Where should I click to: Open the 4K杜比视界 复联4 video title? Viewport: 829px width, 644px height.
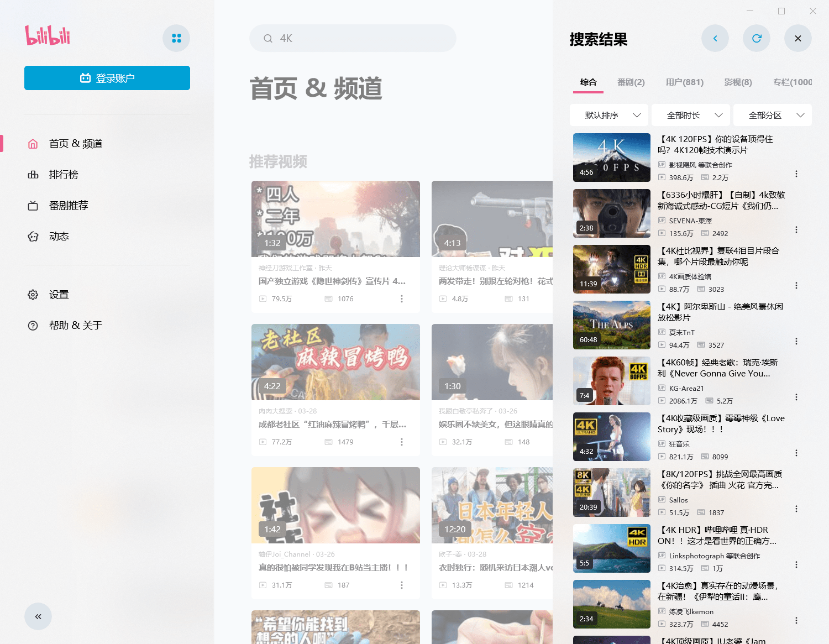tap(718, 256)
